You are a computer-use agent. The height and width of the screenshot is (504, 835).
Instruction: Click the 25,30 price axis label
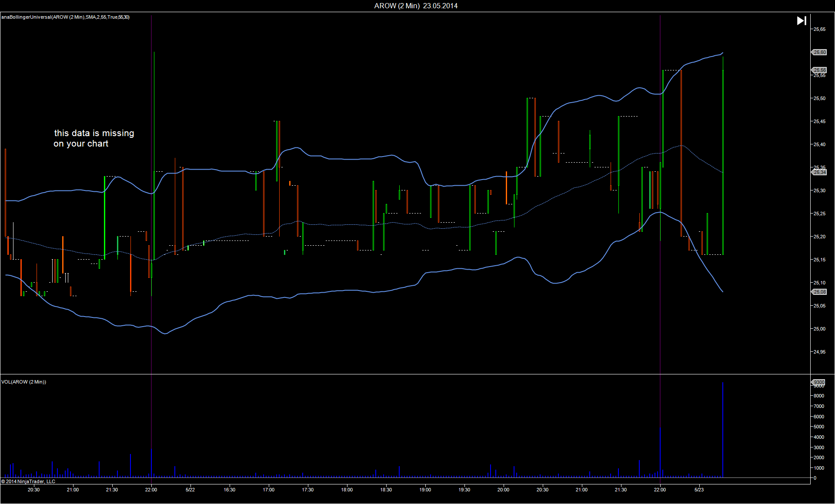(819, 190)
